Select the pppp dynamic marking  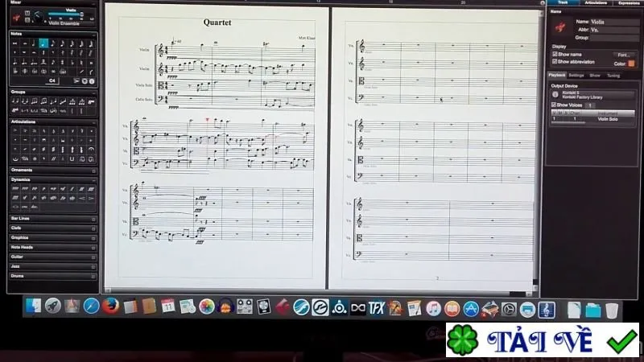[x=15, y=189]
